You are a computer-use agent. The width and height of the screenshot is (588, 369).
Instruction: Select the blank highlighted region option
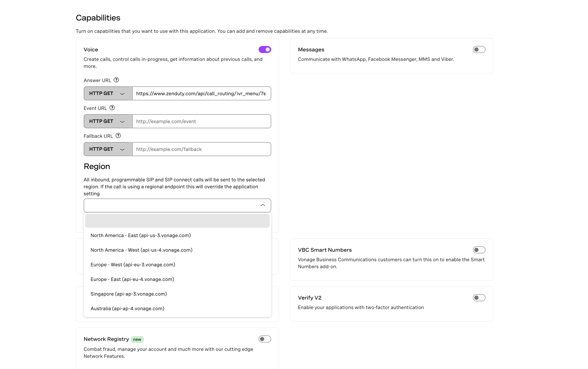pos(177,221)
